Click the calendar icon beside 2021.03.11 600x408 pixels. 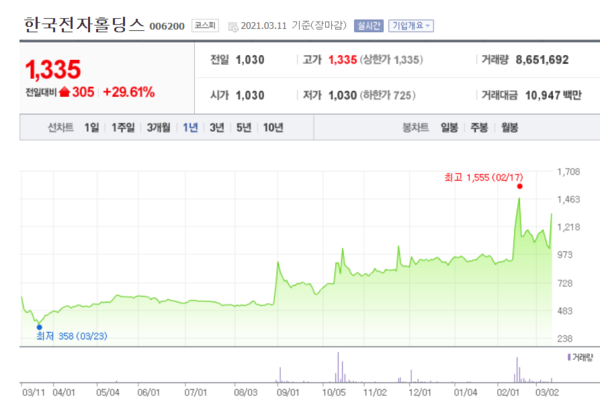pyautogui.click(x=233, y=27)
